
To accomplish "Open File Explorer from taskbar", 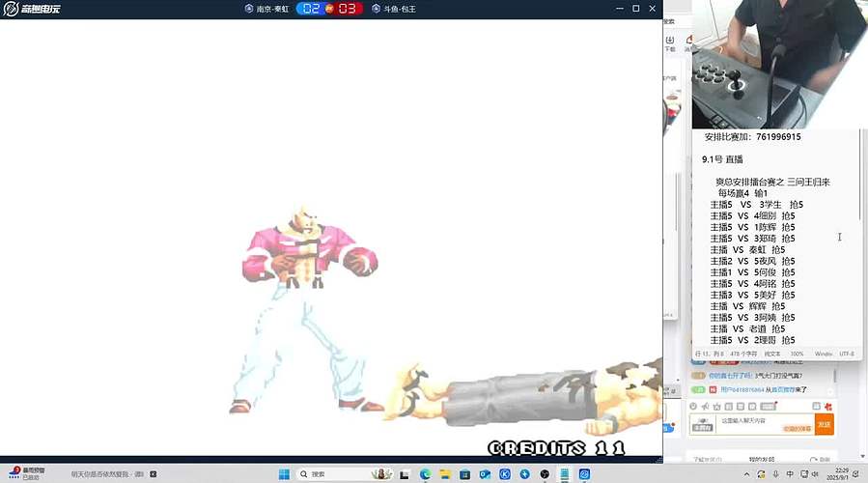I will pyautogui.click(x=445, y=474).
